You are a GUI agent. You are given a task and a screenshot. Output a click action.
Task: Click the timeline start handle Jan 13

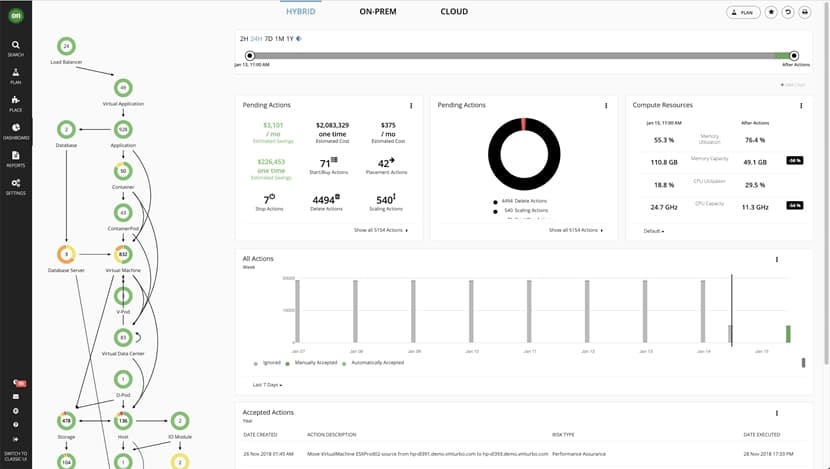[250, 56]
